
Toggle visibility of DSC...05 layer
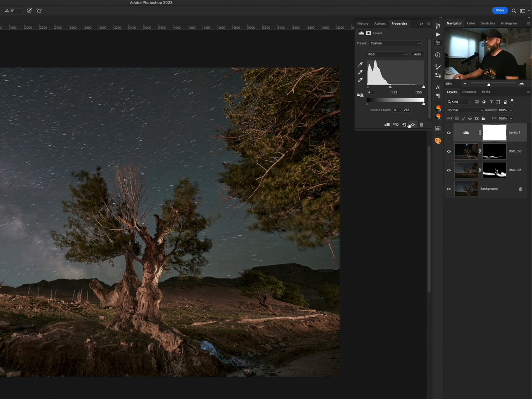click(448, 170)
